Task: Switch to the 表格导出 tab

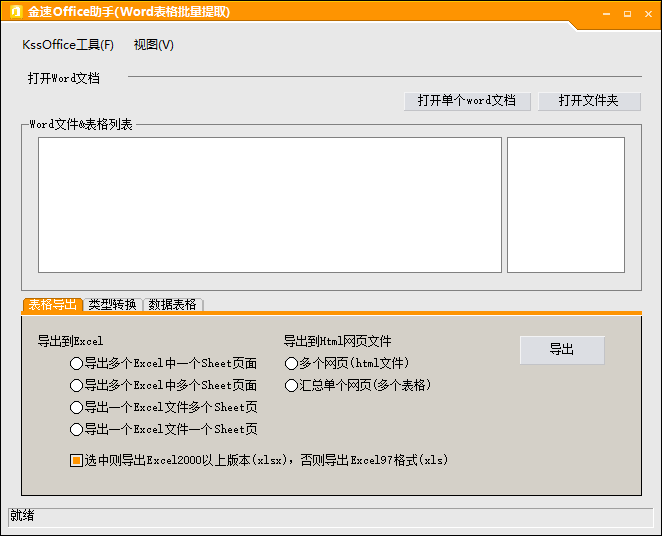Action: pos(52,305)
